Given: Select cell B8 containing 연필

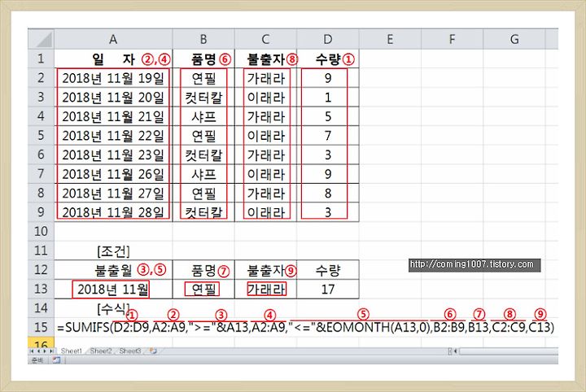Looking at the screenshot, I should (203, 193).
